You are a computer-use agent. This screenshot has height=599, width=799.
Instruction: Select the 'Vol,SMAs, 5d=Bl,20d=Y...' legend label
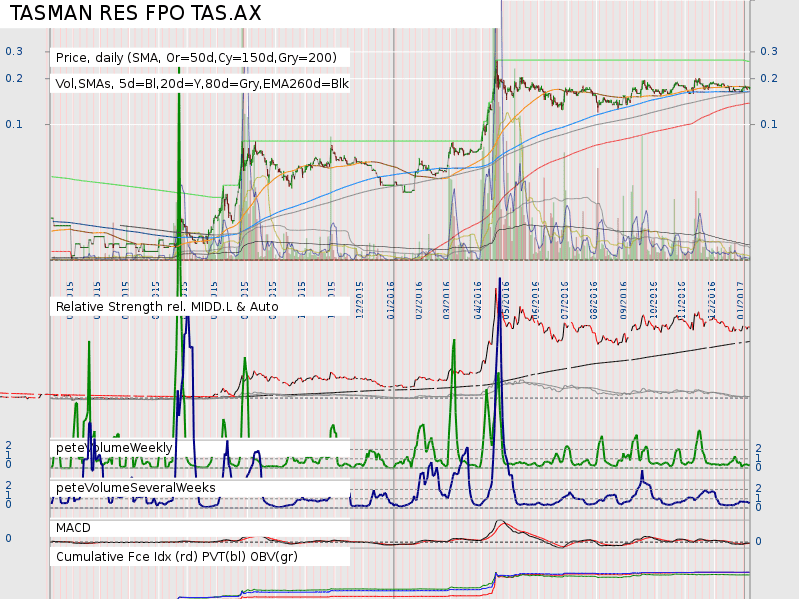202,84
